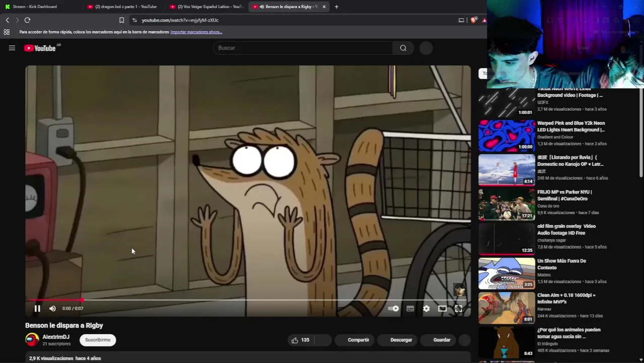Click the channel watermark in video corner
This screenshot has width=644, height=363.
click(459, 289)
